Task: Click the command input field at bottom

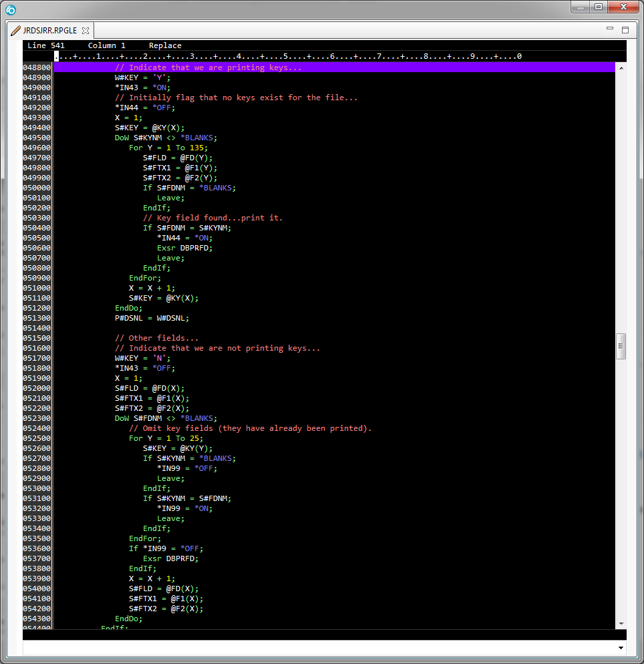Action: point(320,648)
